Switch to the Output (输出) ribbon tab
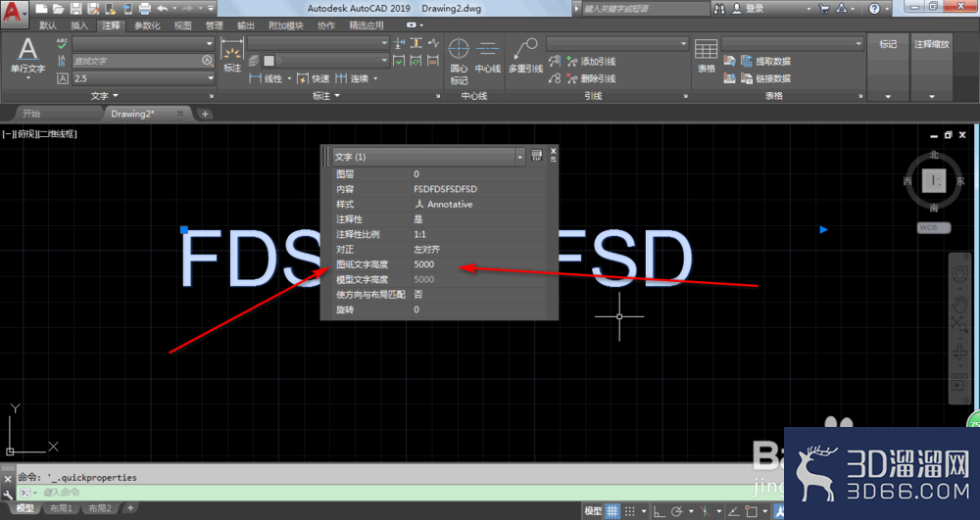980x520 pixels. coord(246,25)
